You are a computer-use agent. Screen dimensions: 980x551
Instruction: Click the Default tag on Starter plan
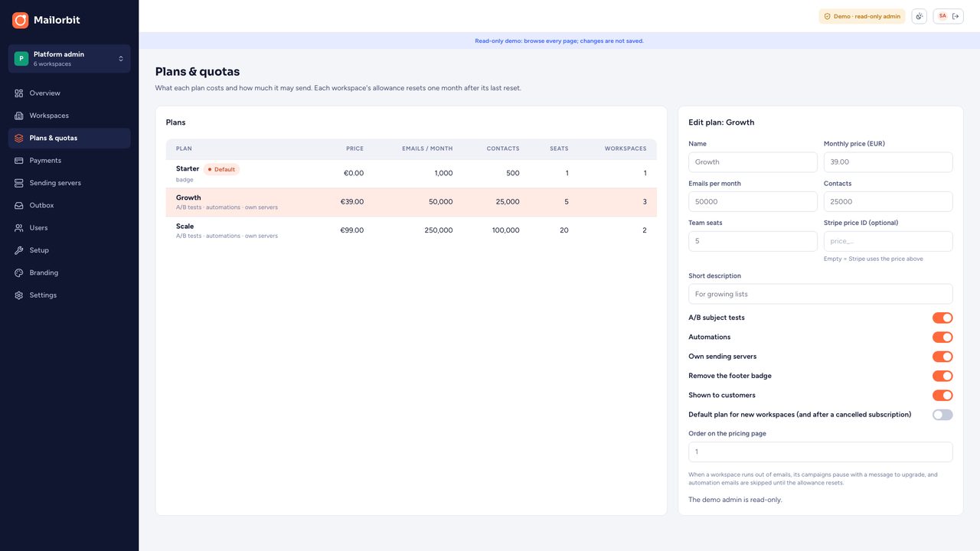coord(221,169)
